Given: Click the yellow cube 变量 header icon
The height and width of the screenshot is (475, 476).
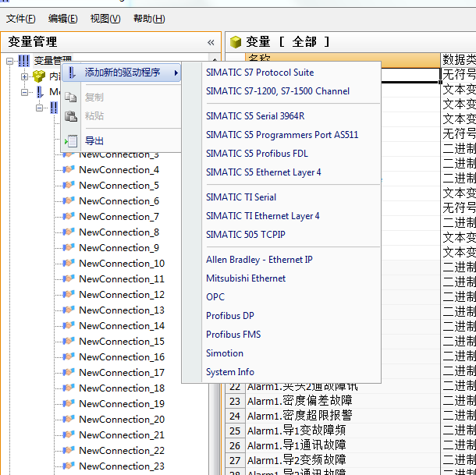Looking at the screenshot, I should [236, 42].
